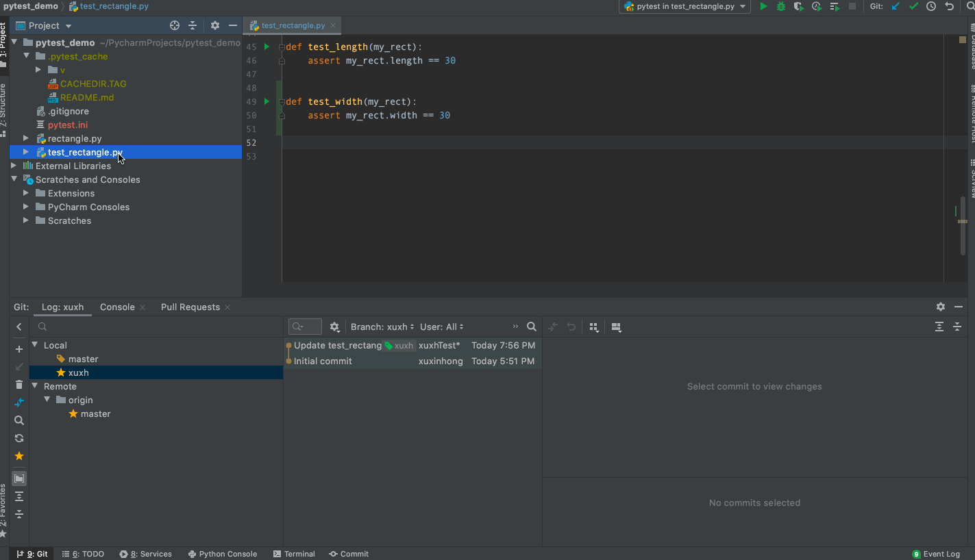Open the Python Console tool window
The width and height of the screenshot is (975, 560).
(223, 554)
